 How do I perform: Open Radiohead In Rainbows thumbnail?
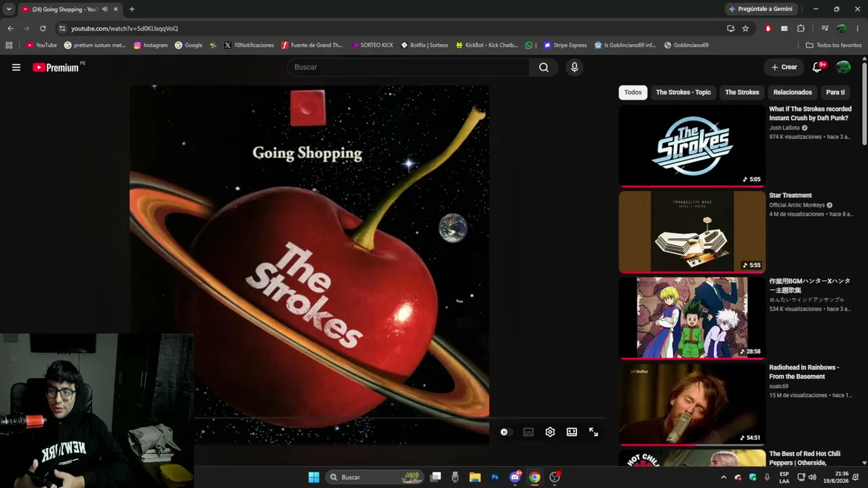tap(692, 404)
